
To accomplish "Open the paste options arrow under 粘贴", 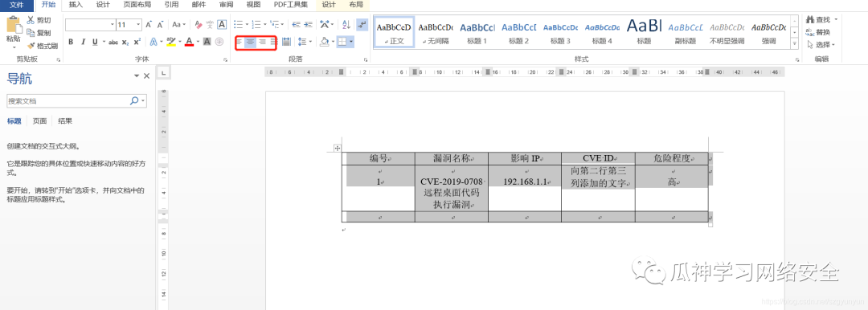I will [14, 47].
